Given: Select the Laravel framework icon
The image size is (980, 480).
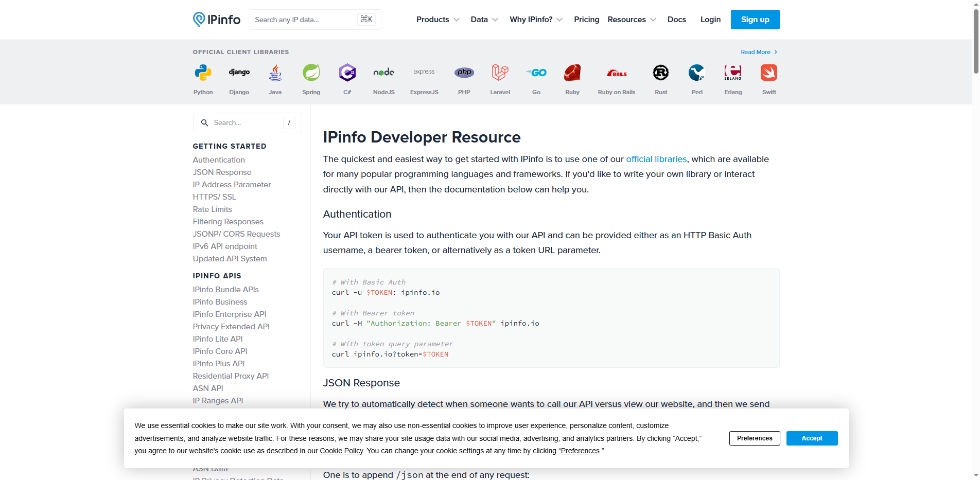Looking at the screenshot, I should tap(499, 78).
